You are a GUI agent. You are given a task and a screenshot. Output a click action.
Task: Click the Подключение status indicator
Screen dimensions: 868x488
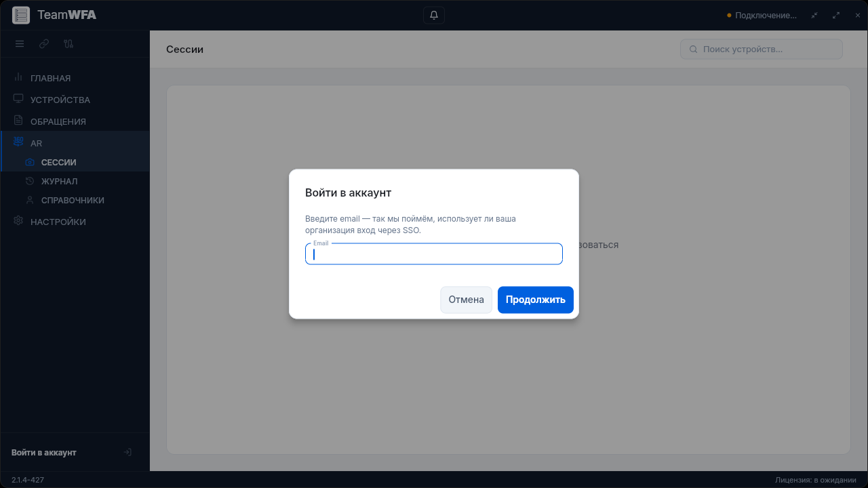762,15
